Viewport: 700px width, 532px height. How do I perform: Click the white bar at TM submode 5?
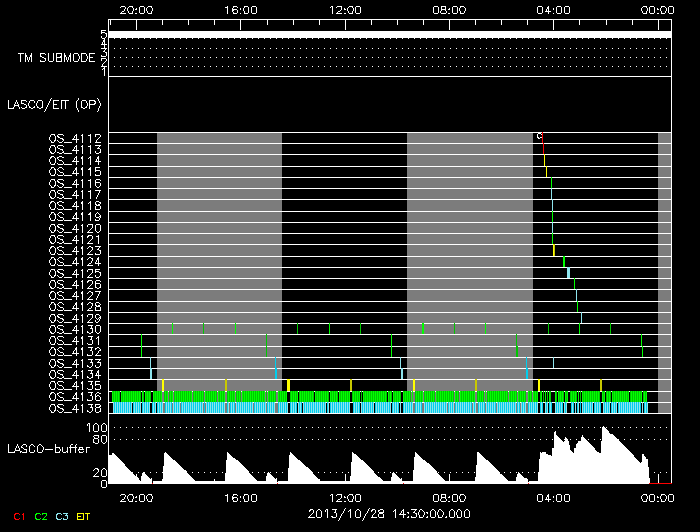point(390,35)
